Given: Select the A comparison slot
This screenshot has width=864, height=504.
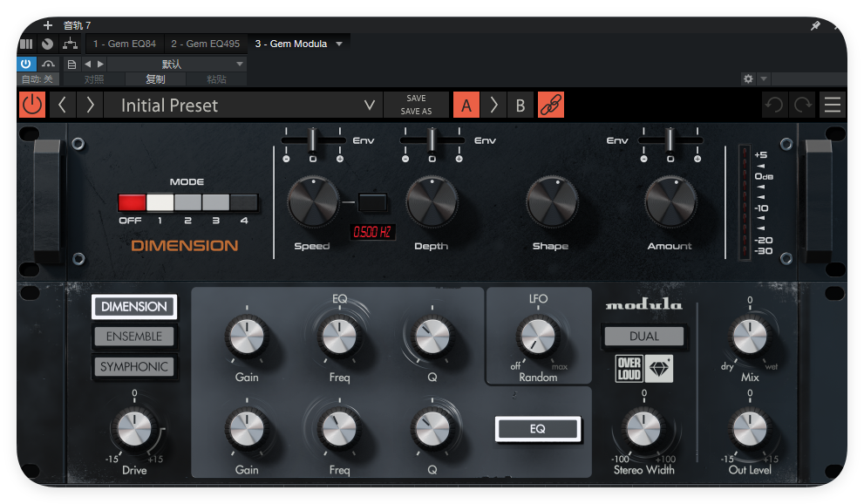Looking at the screenshot, I should 466,105.
